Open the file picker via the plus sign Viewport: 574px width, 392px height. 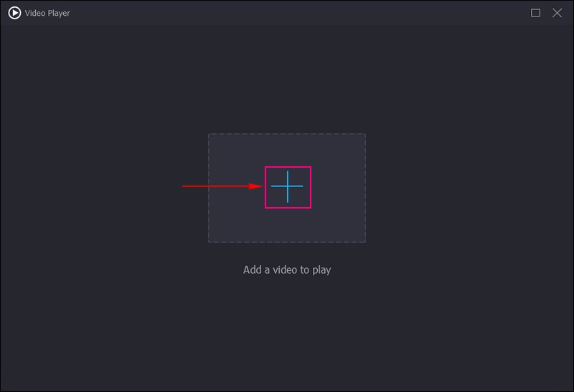(287, 186)
